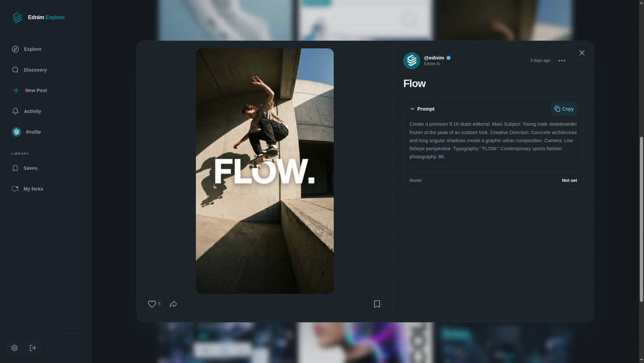Open the Saves library
Viewport: 644px width, 363px height.
pos(31,168)
